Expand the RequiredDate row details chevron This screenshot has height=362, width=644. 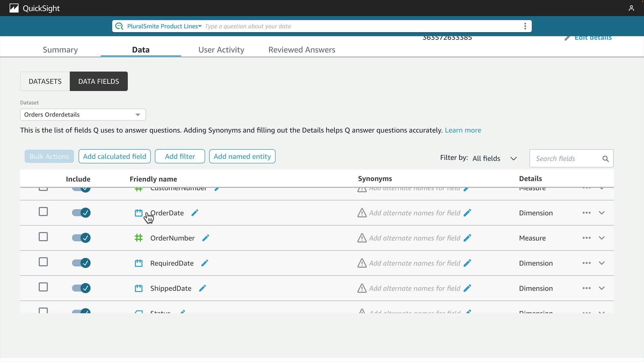pyautogui.click(x=602, y=263)
